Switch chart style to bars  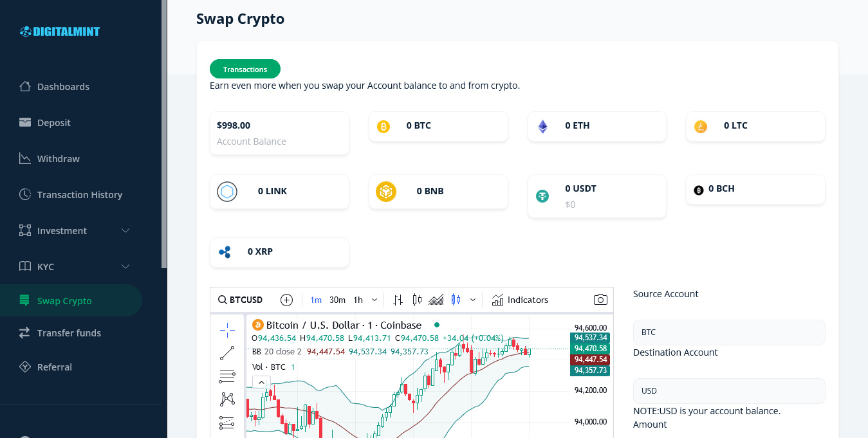(x=398, y=300)
